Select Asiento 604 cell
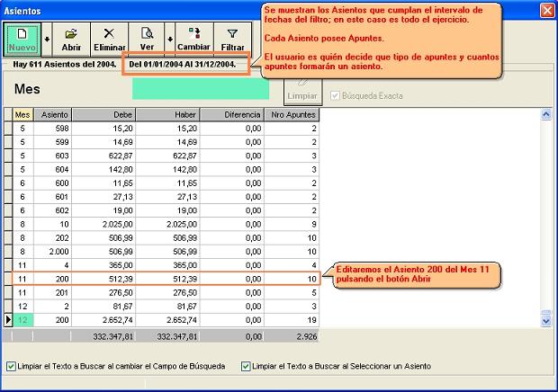 (x=53, y=170)
